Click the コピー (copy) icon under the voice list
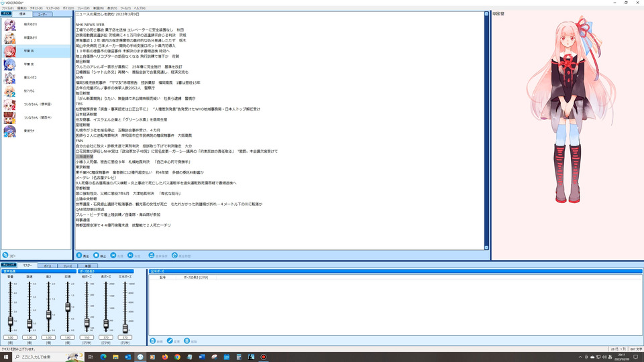The image size is (644, 362). pyautogui.click(x=5, y=255)
